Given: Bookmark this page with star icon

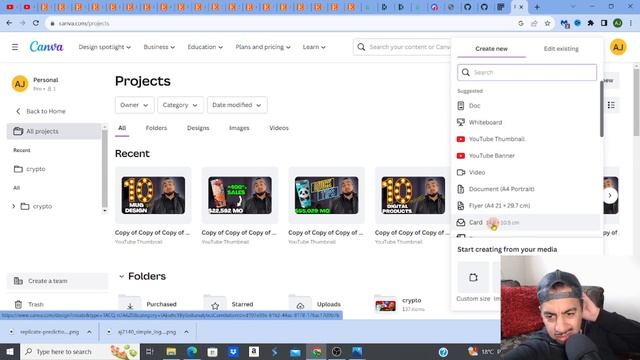Looking at the screenshot, I should point(547,23).
